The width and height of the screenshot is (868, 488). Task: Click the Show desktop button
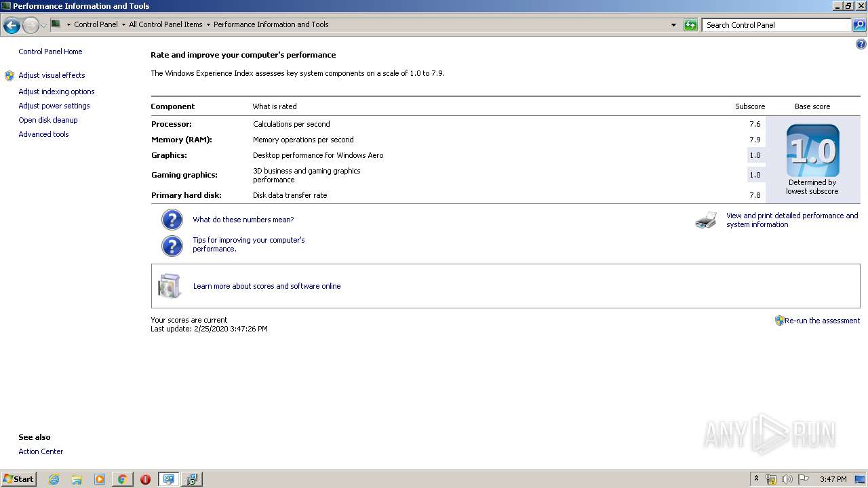[x=860, y=479]
